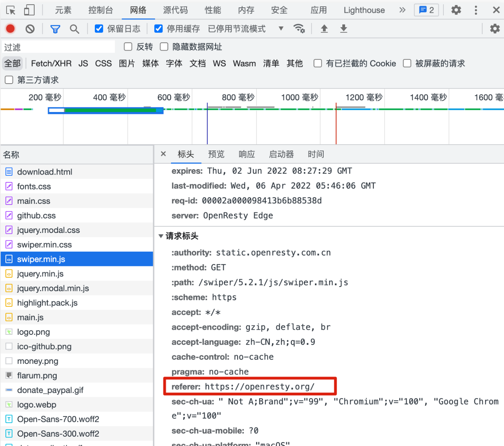
Task: Open the 时间 tab of request
Action: 316,154
